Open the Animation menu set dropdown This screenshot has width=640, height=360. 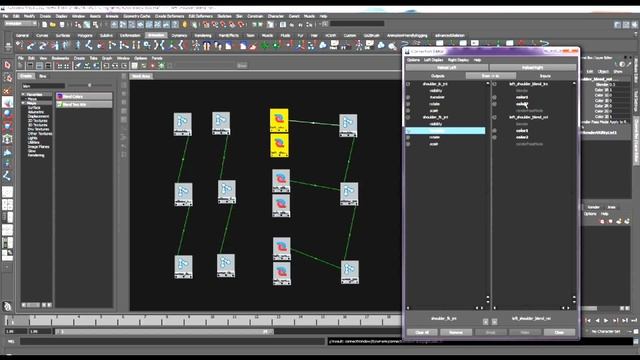20,24
